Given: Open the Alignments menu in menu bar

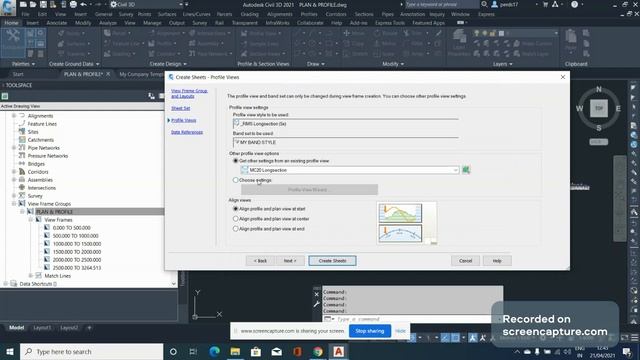Looking at the screenshot, I should pos(280,14).
